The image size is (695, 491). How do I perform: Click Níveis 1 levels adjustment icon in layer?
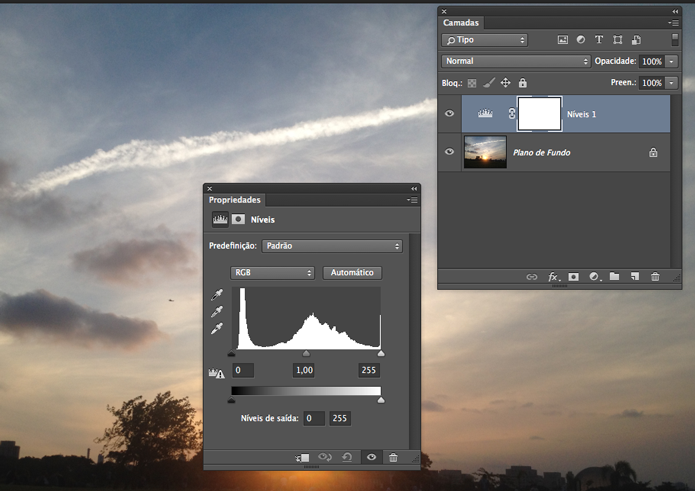pyautogui.click(x=485, y=113)
